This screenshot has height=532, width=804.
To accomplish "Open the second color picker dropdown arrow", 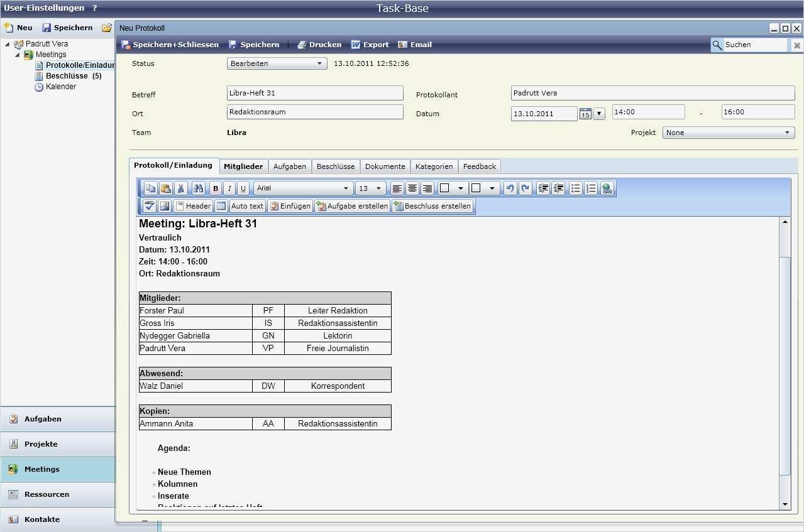I will pyautogui.click(x=492, y=188).
